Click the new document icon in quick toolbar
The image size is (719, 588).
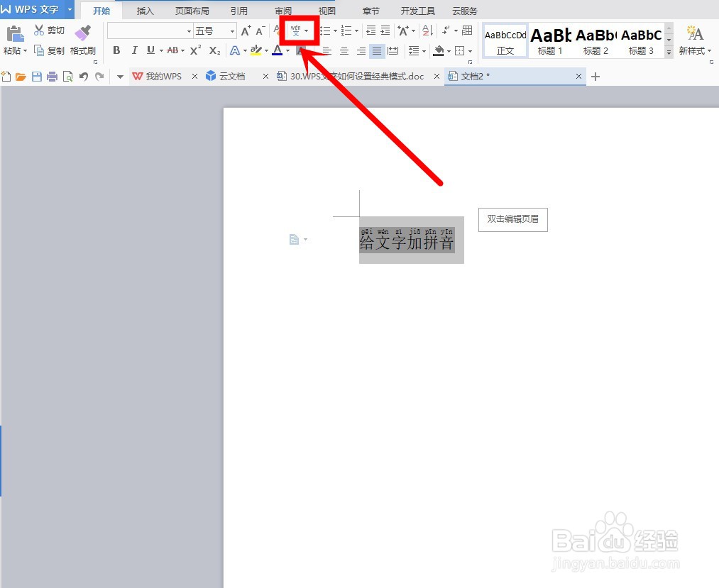[x=6, y=77]
